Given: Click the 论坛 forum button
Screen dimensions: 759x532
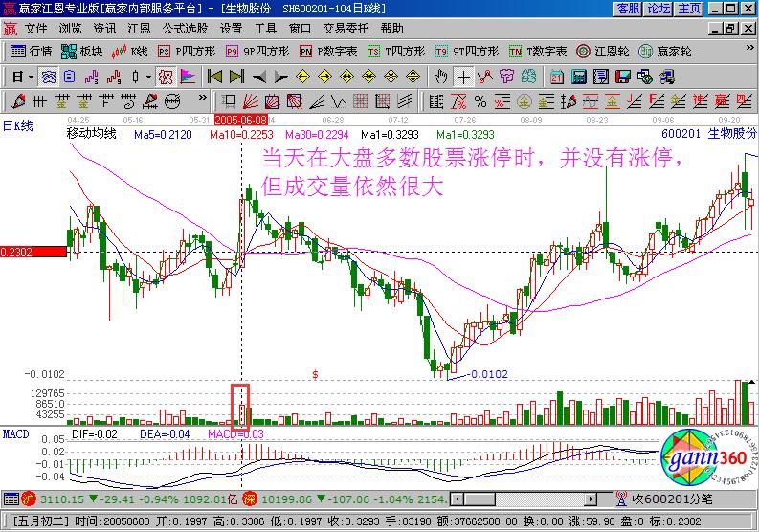Looking at the screenshot, I should pos(658,9).
